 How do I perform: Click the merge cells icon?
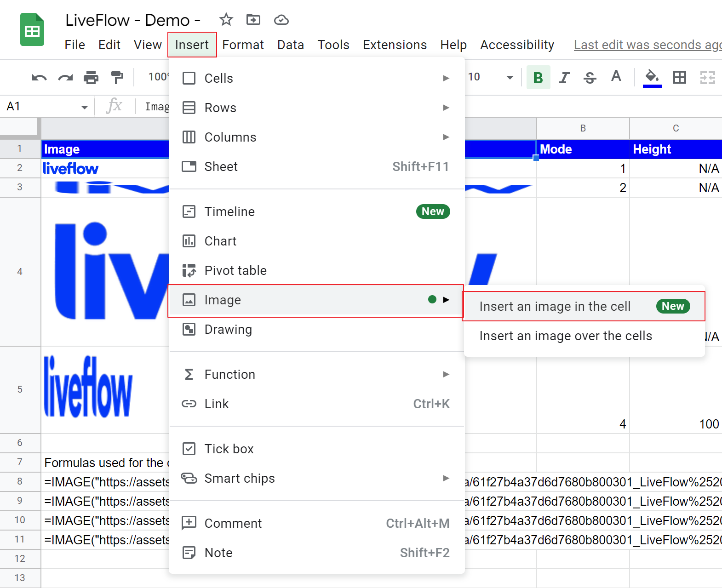tap(707, 77)
